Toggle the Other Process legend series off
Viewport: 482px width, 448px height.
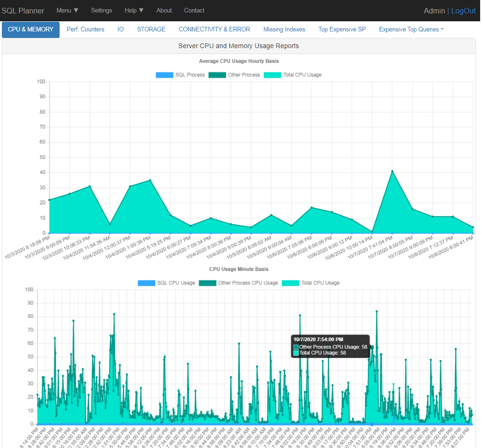(217, 74)
